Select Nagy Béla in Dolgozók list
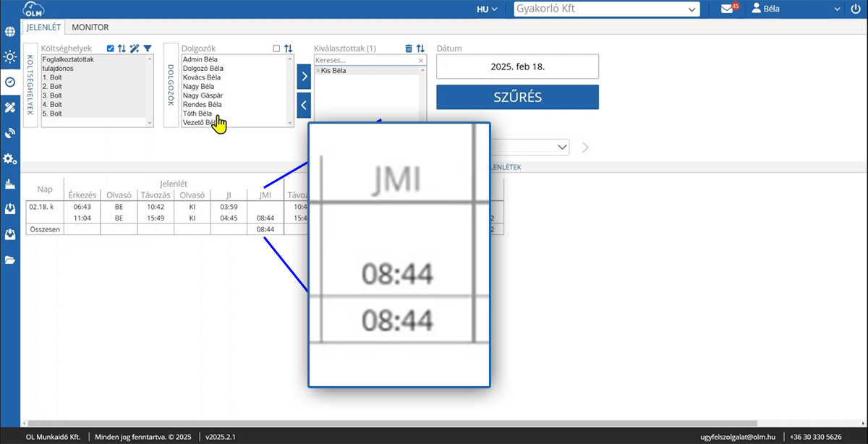Image resolution: width=868 pixels, height=444 pixels. [x=234, y=87]
